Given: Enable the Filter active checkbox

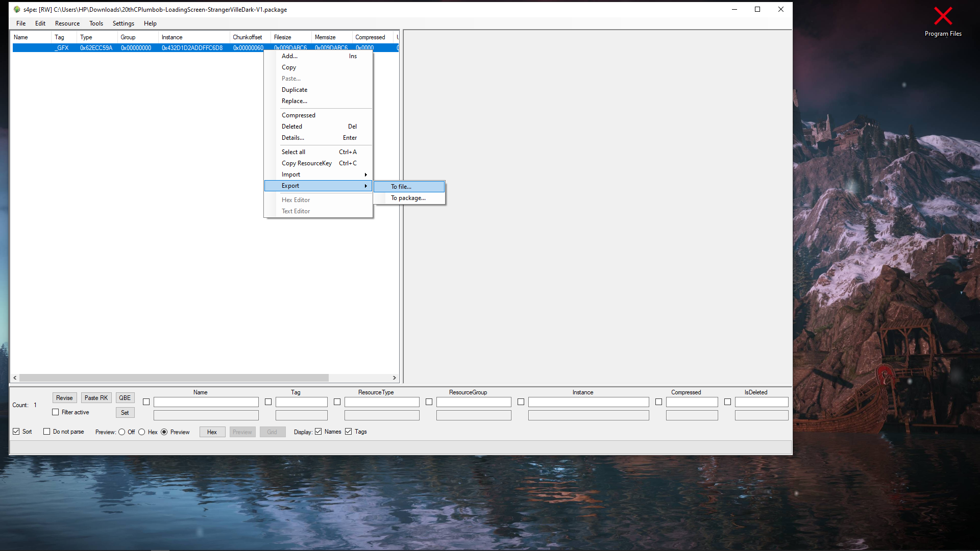Looking at the screenshot, I should coord(56,412).
